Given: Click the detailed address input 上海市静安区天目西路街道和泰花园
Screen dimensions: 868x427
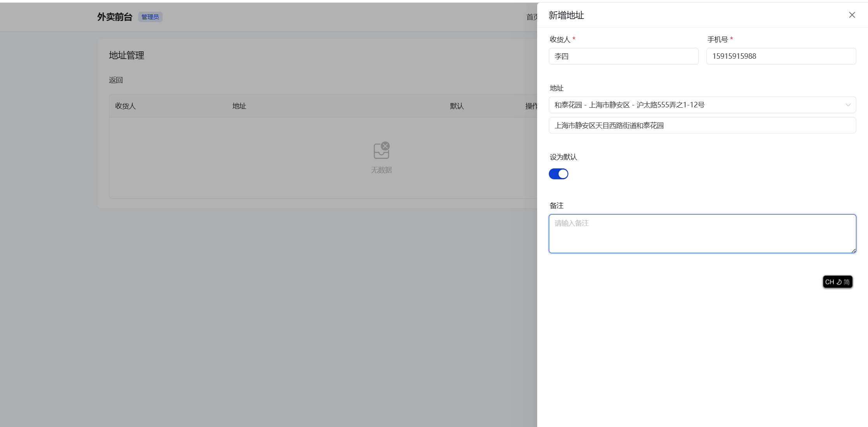Looking at the screenshot, I should pos(702,126).
